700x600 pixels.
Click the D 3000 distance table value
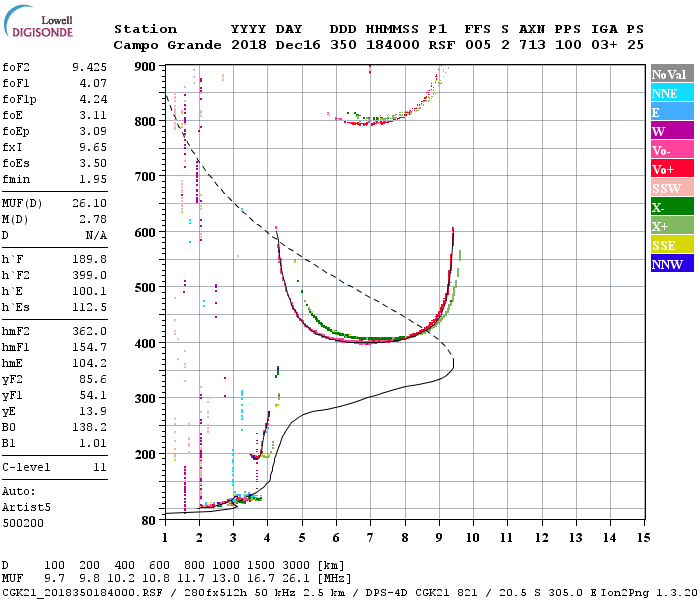click(296, 566)
